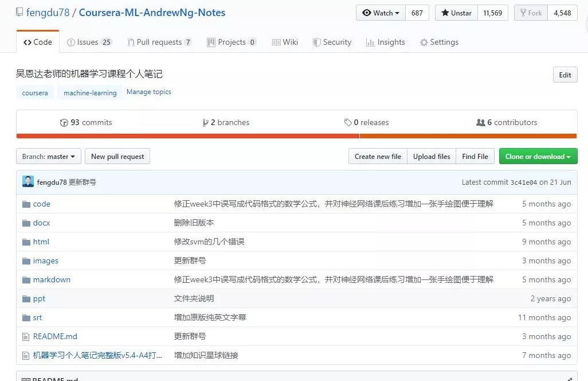Viewport: 588px width, 381px height.
Task: Click fengdu78 avatar in latest commit row
Action: point(28,182)
